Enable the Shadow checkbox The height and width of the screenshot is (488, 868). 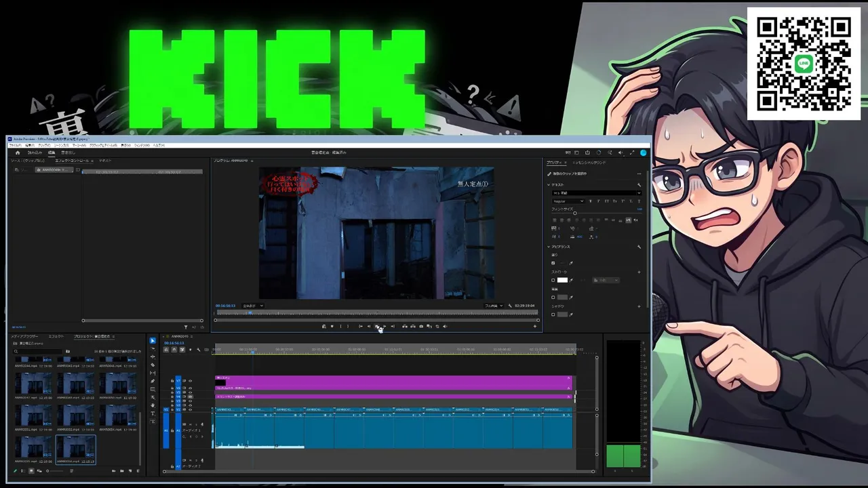(x=553, y=314)
